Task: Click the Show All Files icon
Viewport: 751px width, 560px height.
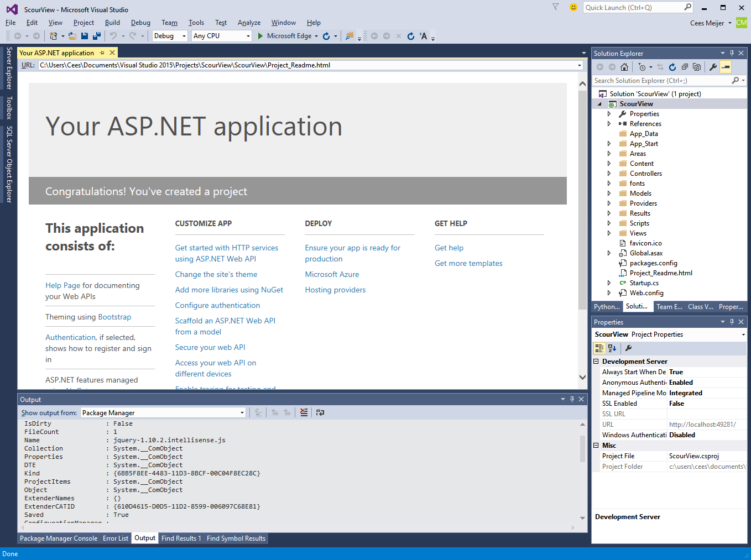Action: [697, 67]
